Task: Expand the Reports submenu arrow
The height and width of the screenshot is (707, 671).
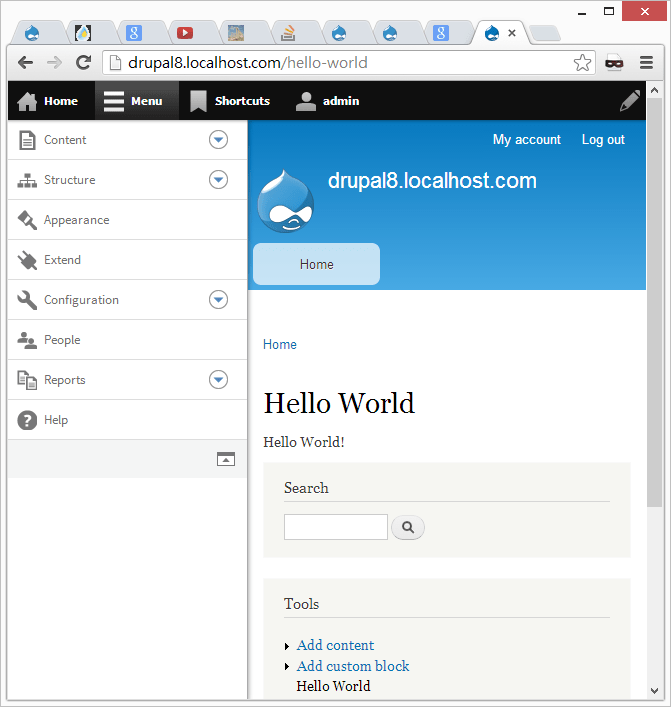Action: pyautogui.click(x=219, y=380)
